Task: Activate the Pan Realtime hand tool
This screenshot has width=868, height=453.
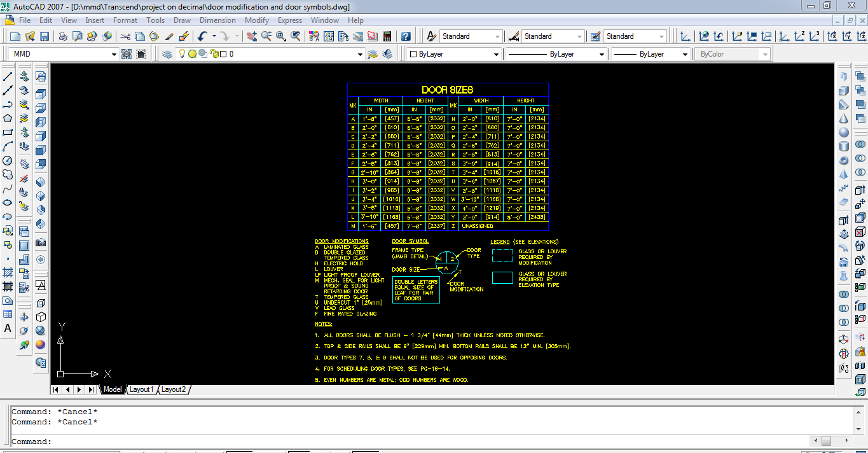Action: click(251, 36)
